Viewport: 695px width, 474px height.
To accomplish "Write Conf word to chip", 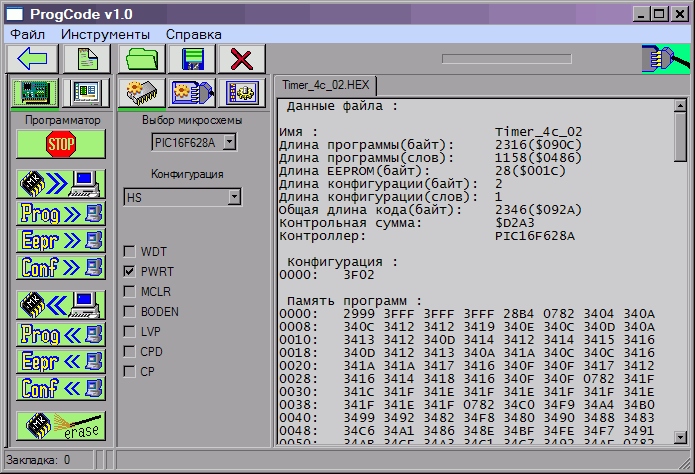I will coord(61,388).
